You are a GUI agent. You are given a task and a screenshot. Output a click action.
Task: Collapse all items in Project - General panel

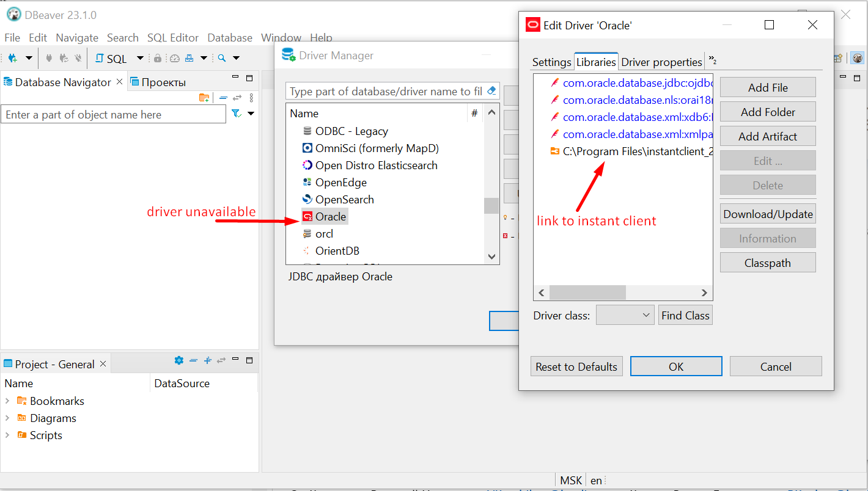click(x=194, y=360)
